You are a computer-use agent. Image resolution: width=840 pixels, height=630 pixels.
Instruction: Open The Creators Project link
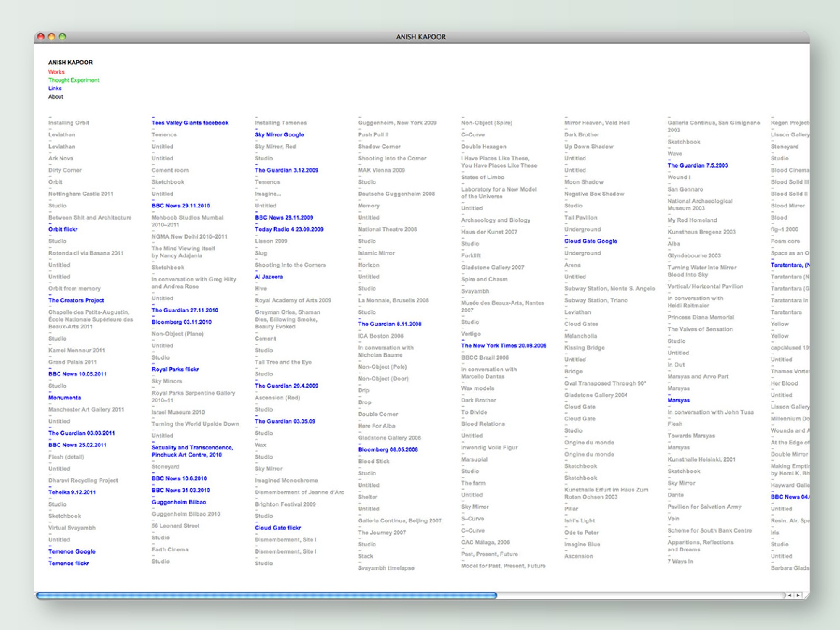[x=76, y=300]
